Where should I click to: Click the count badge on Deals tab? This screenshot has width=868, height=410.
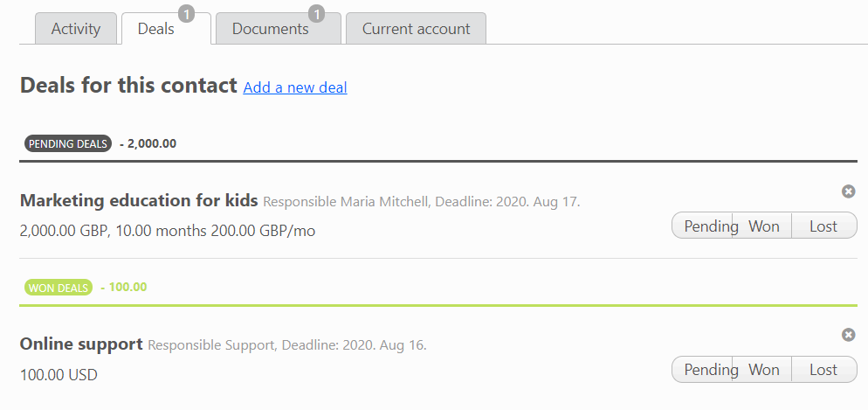(x=187, y=14)
